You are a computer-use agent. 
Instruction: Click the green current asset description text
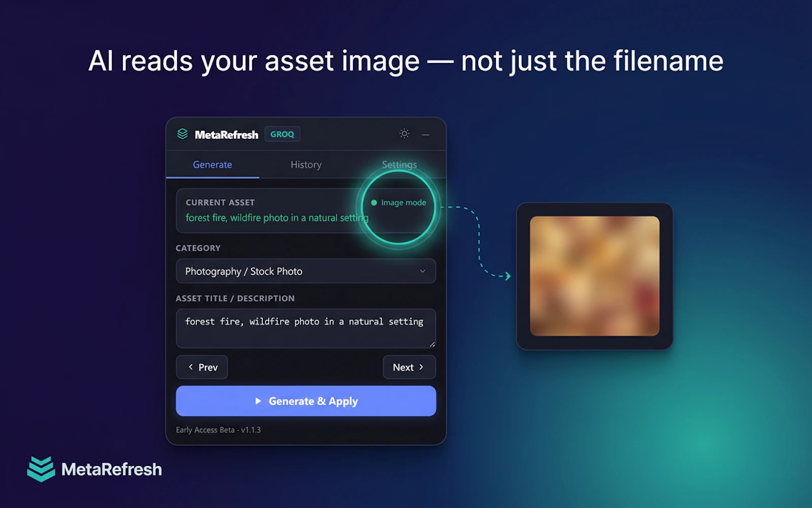click(x=277, y=218)
